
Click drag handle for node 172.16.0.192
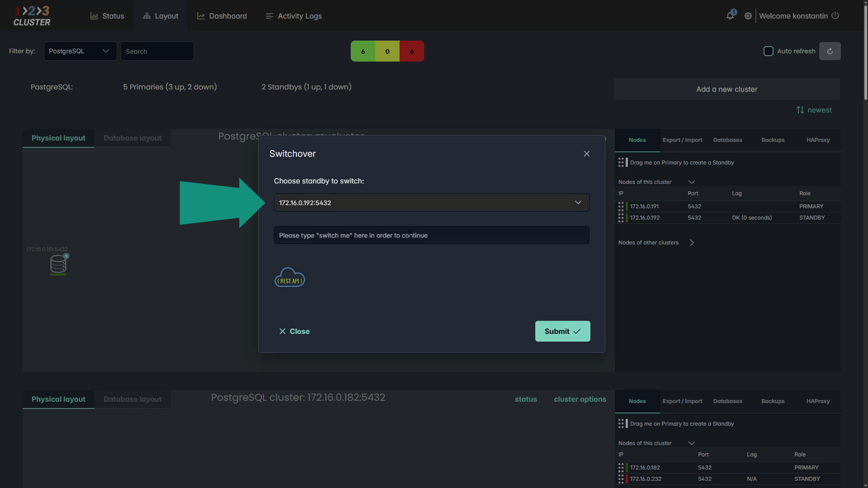(621, 218)
